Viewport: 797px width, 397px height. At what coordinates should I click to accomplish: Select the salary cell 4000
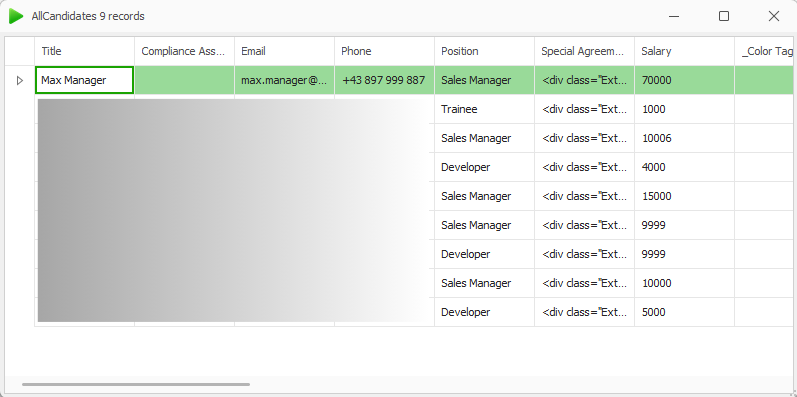point(685,167)
